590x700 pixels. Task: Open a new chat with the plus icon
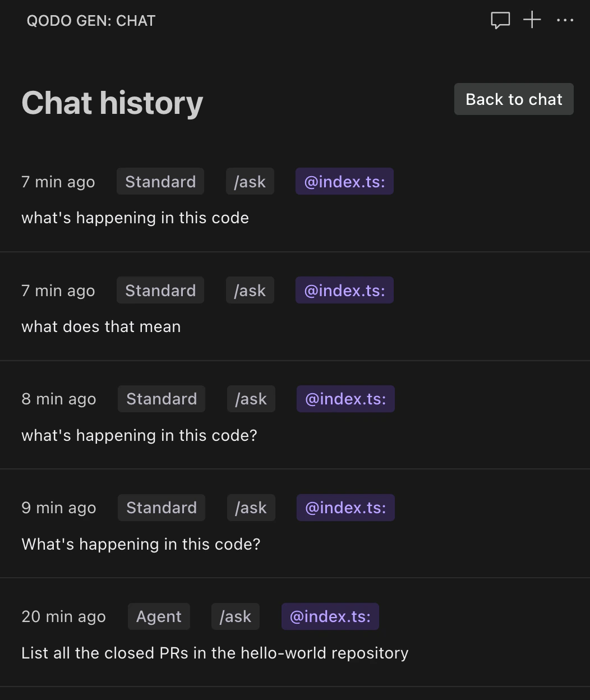point(531,20)
